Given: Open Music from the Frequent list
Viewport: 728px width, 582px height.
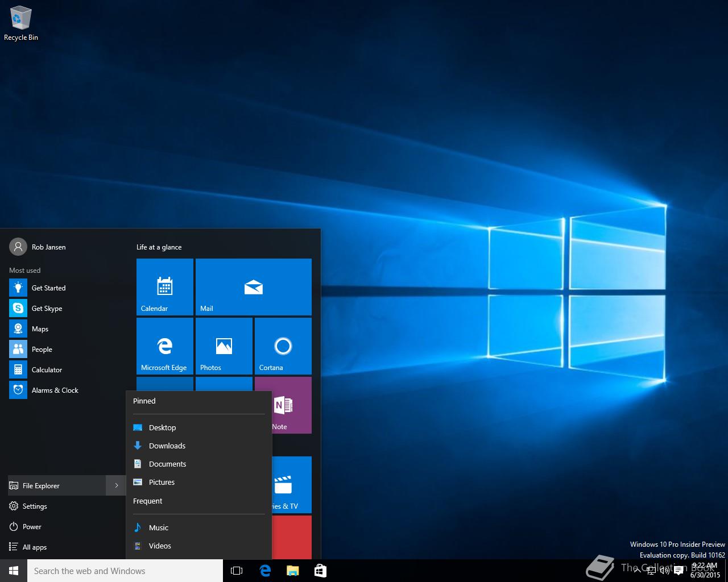Looking at the screenshot, I should [x=198, y=527].
